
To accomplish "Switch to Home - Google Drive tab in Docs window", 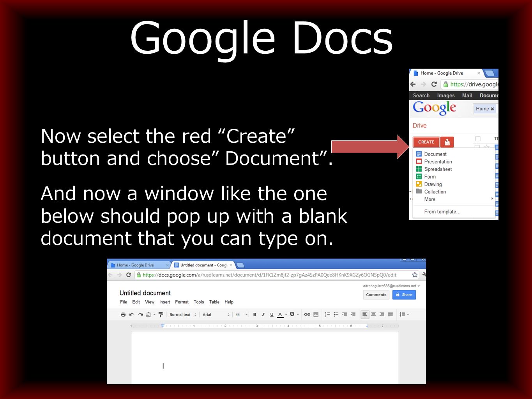I will pos(139,265).
